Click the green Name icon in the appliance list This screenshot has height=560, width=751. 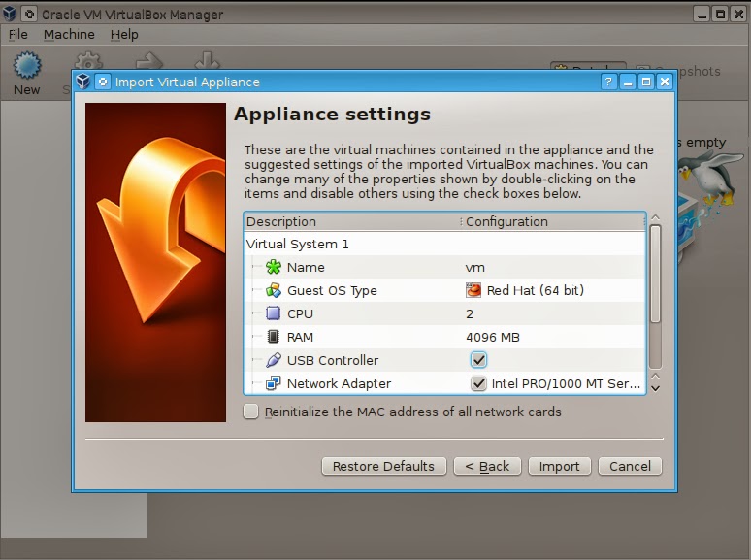click(x=274, y=267)
